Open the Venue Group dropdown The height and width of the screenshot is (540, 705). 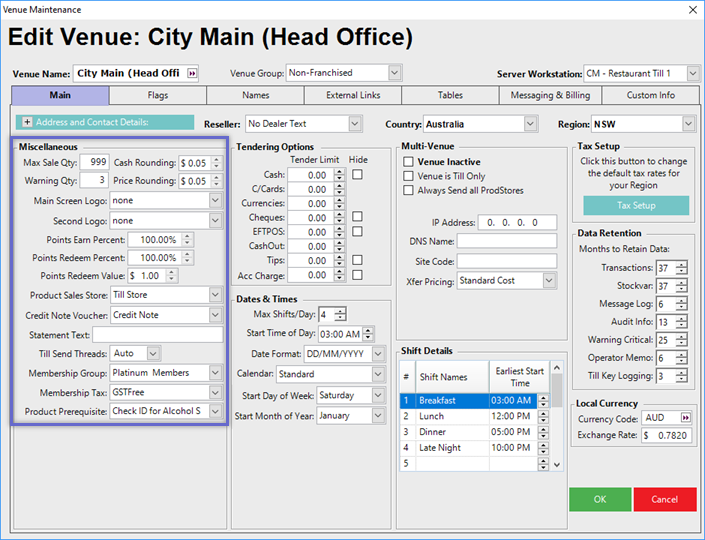pyautogui.click(x=394, y=73)
